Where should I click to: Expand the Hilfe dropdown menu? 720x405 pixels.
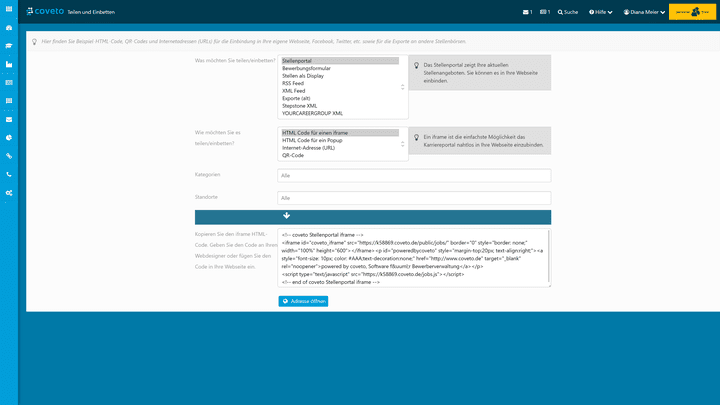pyautogui.click(x=600, y=12)
